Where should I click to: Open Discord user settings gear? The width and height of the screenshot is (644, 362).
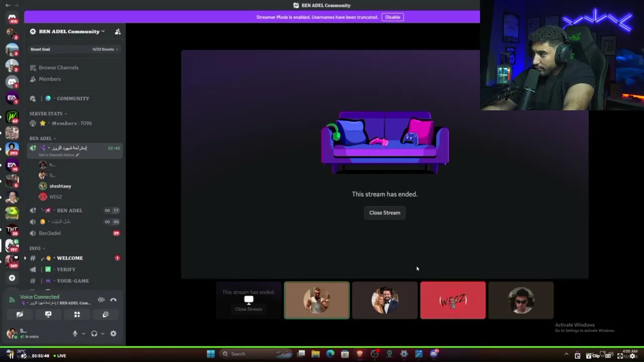coord(113,333)
